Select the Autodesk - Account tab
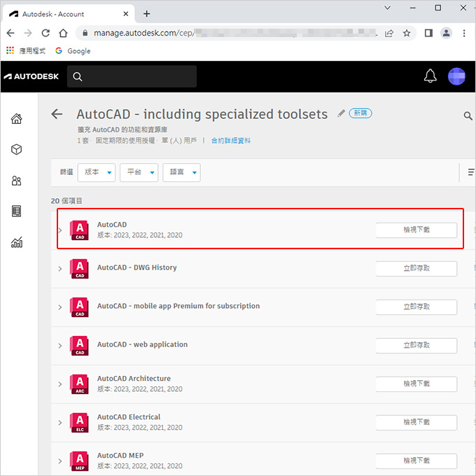This screenshot has height=476, width=476. [69, 14]
